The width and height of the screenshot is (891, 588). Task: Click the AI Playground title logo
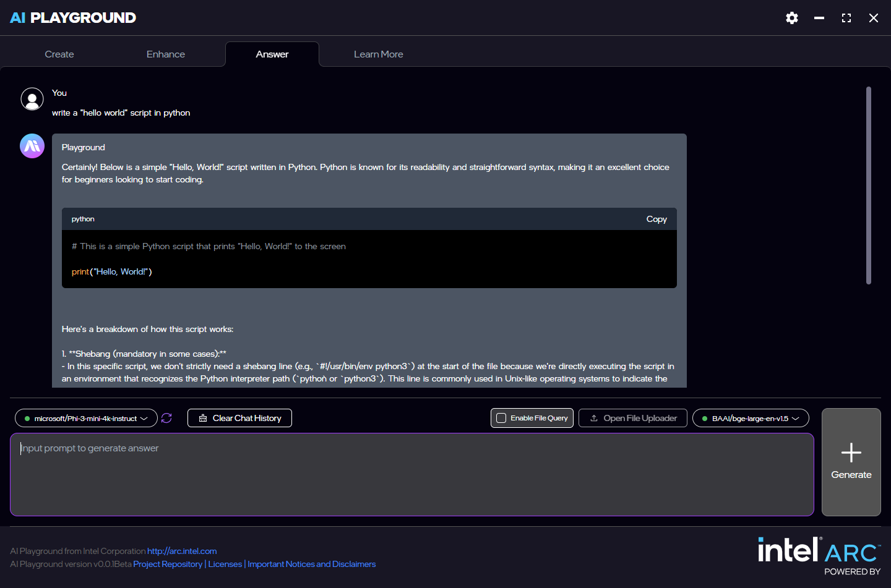(73, 18)
